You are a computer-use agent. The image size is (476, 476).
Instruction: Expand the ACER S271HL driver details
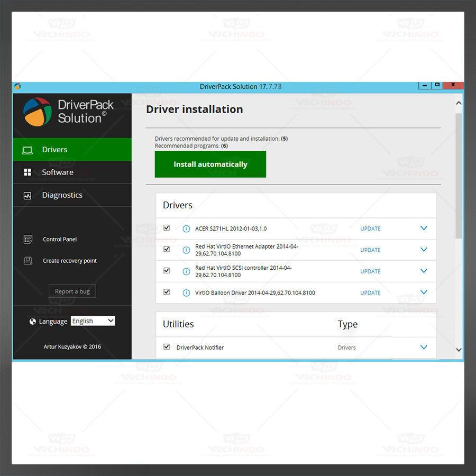point(424,228)
